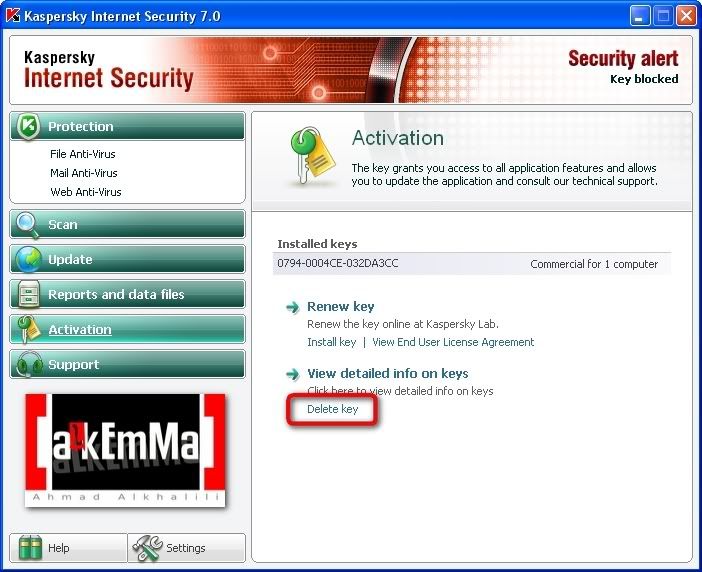This screenshot has height=572, width=702.
Task: Switch to the Update section
Action: (128, 260)
